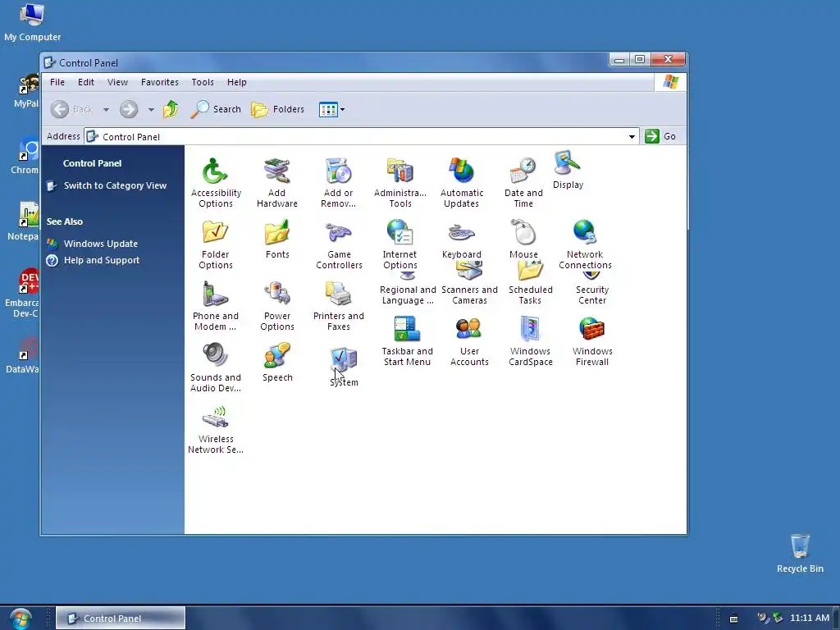Open the Favorites menu

[x=160, y=82]
